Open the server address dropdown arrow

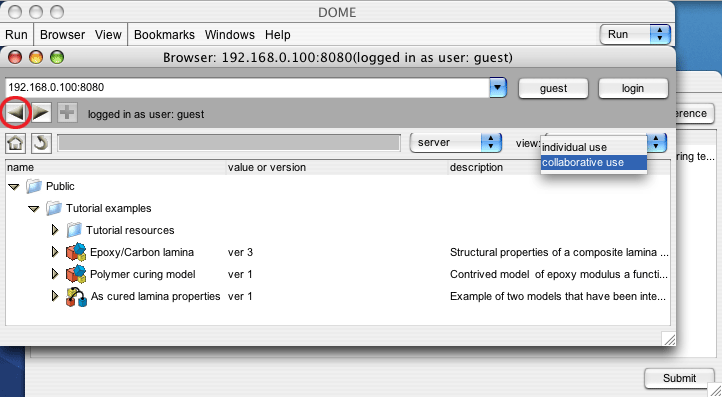tap(498, 88)
